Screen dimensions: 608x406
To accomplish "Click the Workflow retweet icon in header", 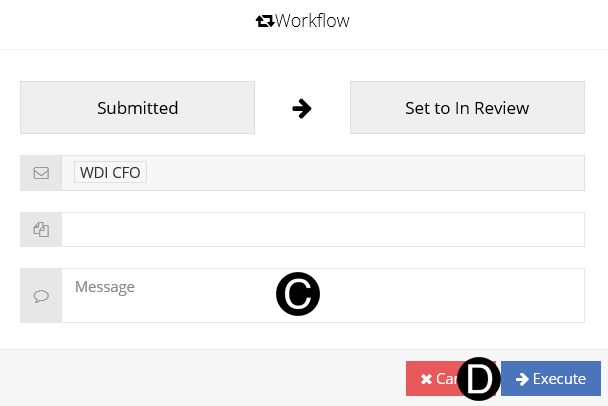I will click(x=265, y=21).
